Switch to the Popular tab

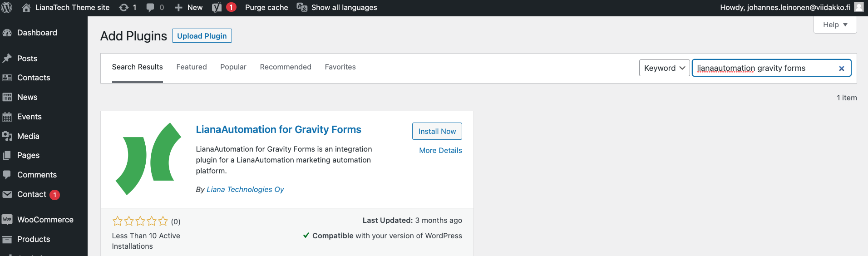[x=233, y=67]
